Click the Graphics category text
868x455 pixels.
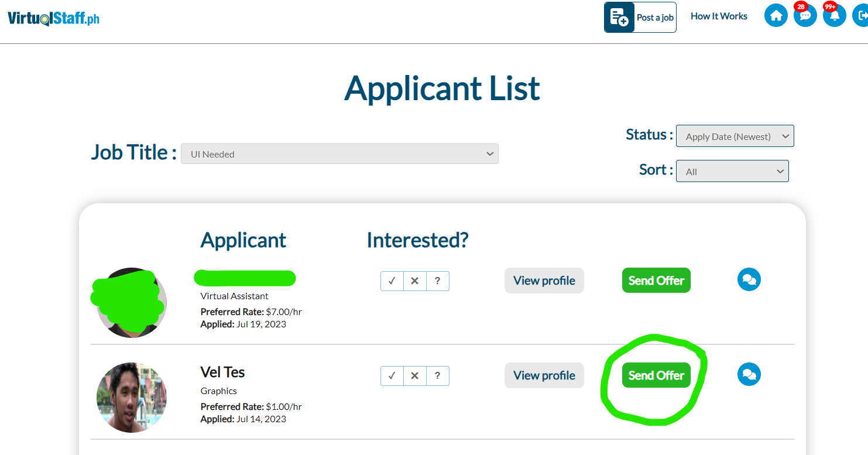[219, 391]
